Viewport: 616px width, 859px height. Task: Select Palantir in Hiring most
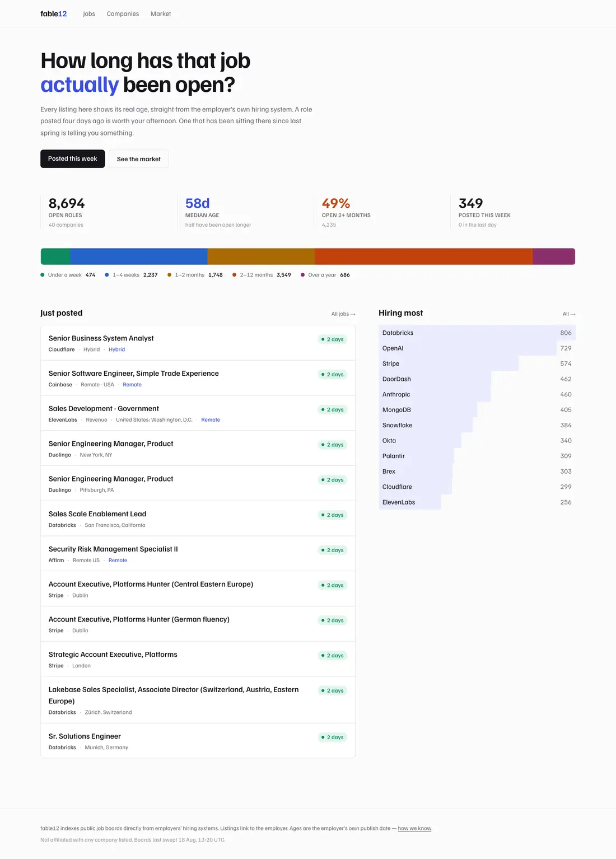477,456
